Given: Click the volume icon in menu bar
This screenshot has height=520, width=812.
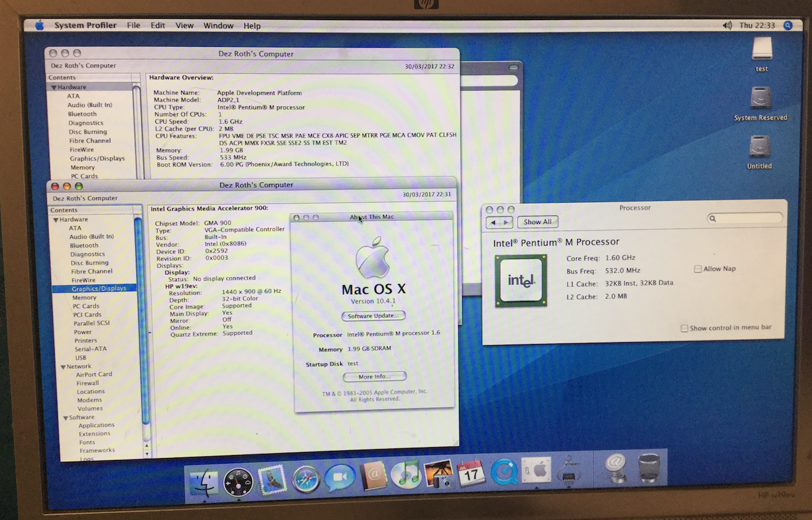Looking at the screenshot, I should (x=727, y=25).
